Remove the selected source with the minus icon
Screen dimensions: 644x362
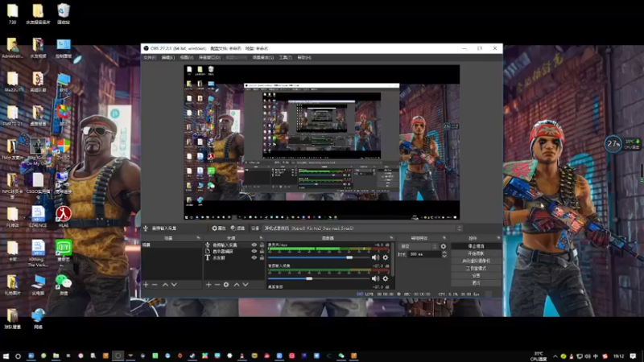(x=217, y=285)
